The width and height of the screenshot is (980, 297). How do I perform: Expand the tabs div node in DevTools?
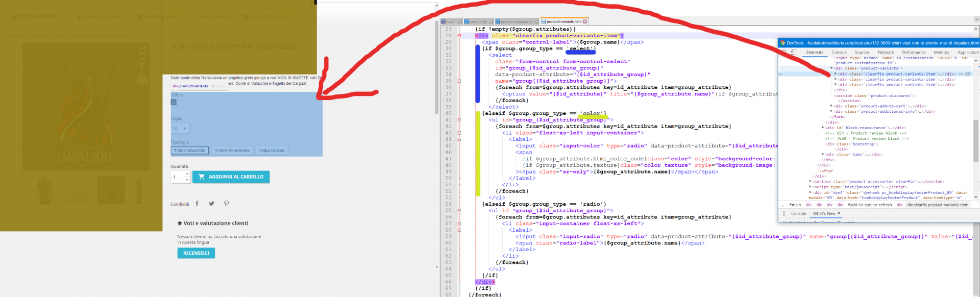coord(823,154)
